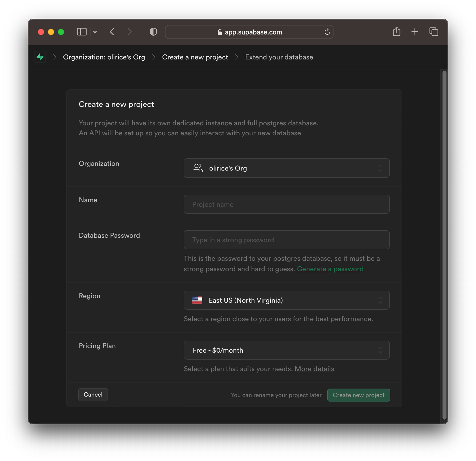The width and height of the screenshot is (476, 461).
Task: Reload the page with refresh icon
Action: (x=327, y=32)
